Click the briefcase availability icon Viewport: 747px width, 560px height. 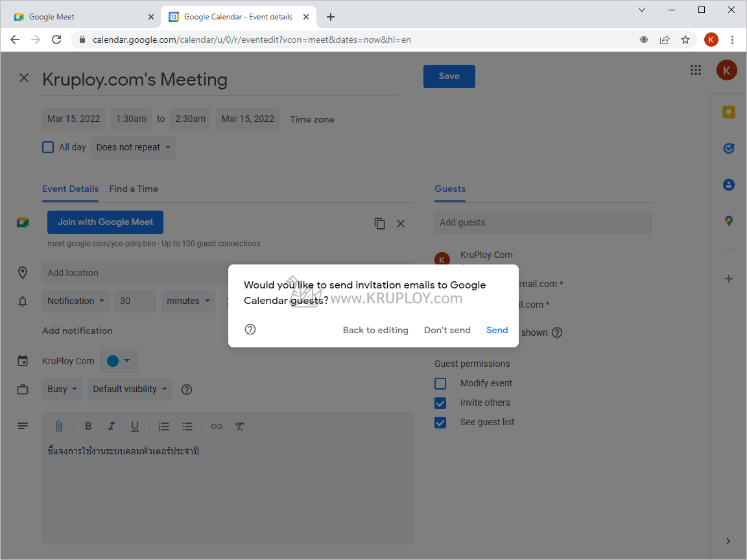[23, 390]
